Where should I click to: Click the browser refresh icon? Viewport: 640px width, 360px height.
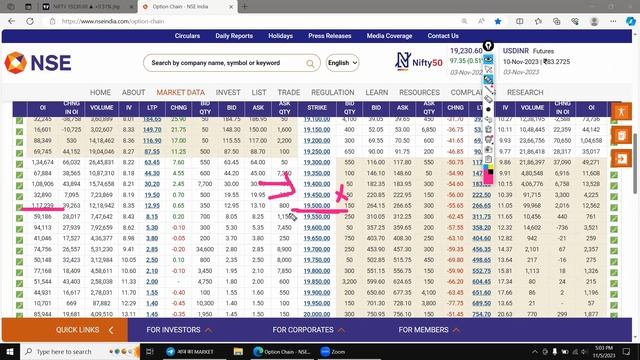pos(30,21)
